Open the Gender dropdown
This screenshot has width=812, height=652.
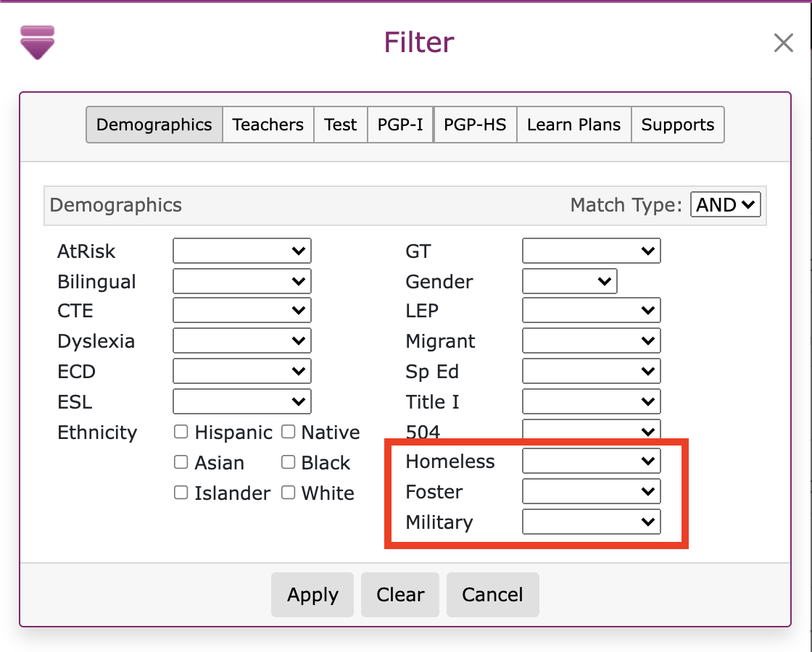[x=569, y=282]
